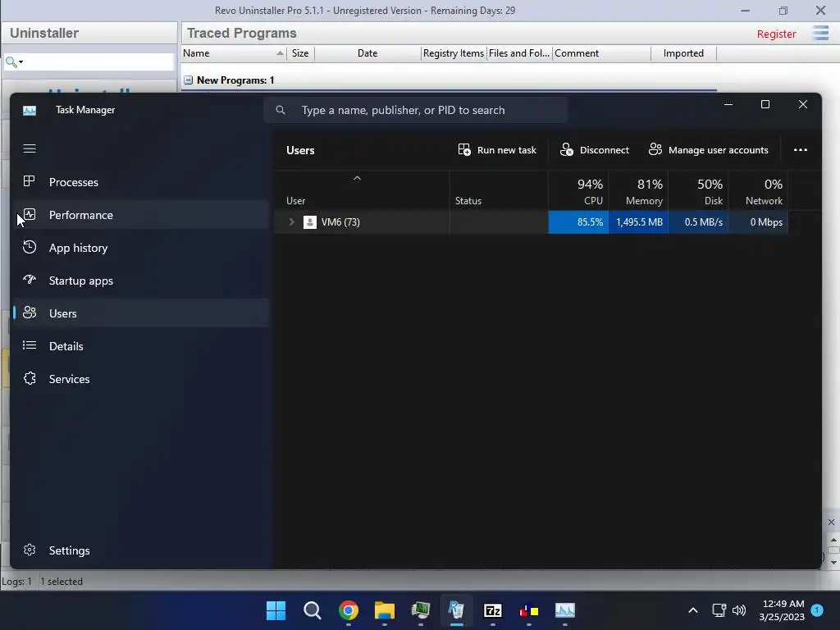The image size is (840, 630).
Task: Switch to Task Manager taskbar icon
Action: (564, 610)
